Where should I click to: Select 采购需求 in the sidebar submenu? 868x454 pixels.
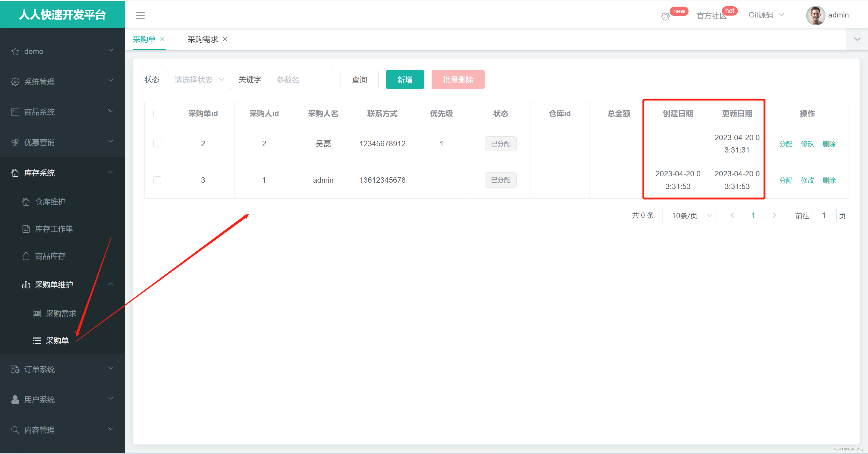pyautogui.click(x=61, y=314)
